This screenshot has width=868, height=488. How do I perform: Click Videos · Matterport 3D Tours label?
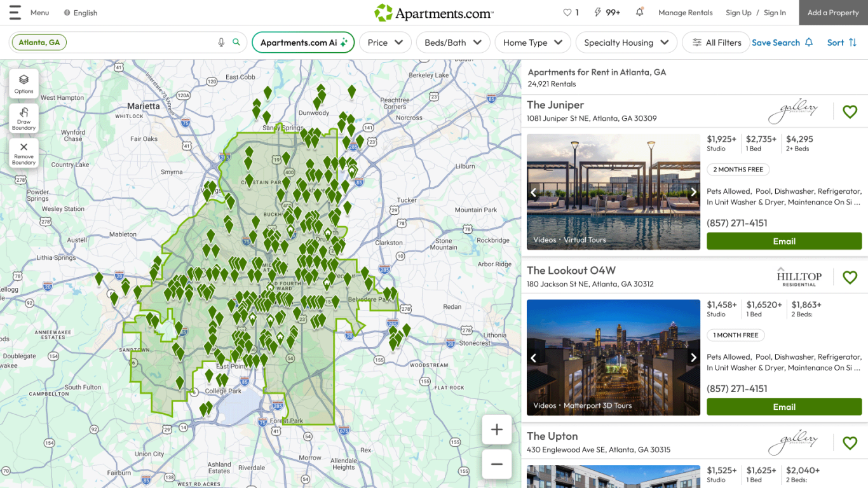click(583, 405)
